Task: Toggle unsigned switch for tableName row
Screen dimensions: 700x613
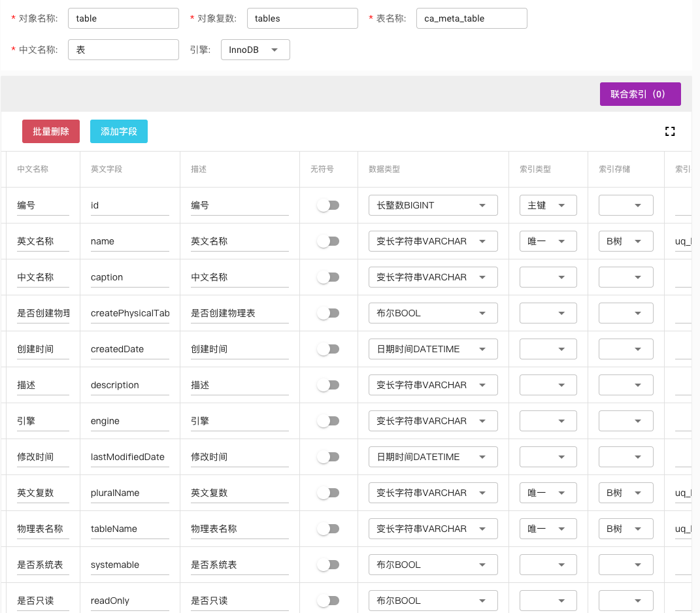Action: coord(329,529)
